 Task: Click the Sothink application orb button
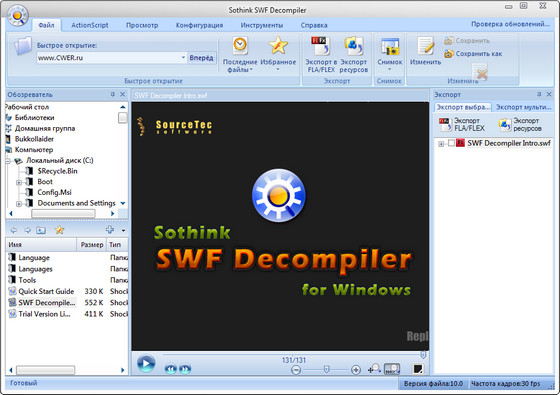pyautogui.click(x=17, y=16)
